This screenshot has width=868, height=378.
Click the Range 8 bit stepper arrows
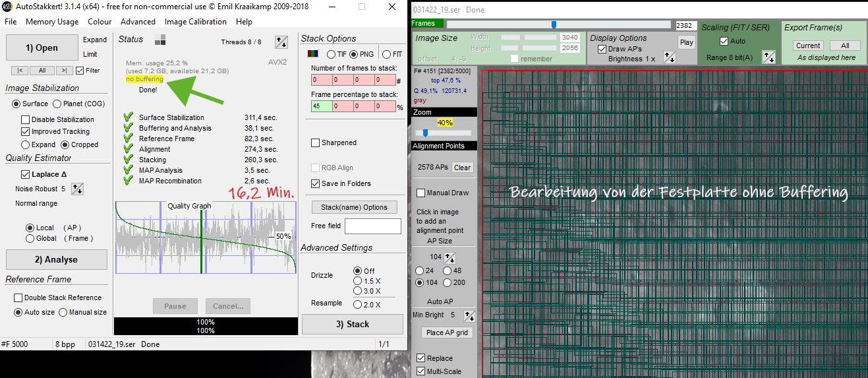pyautogui.click(x=768, y=57)
